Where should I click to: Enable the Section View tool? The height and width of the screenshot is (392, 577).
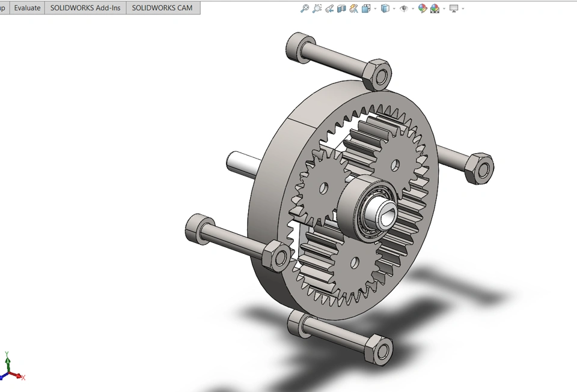point(341,8)
